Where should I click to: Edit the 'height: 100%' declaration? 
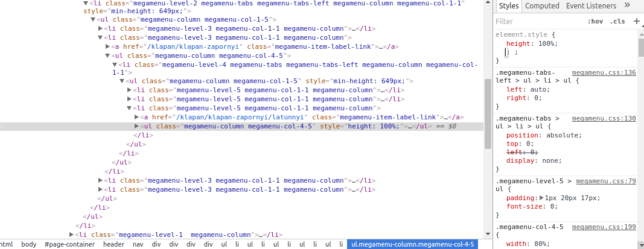[532, 44]
